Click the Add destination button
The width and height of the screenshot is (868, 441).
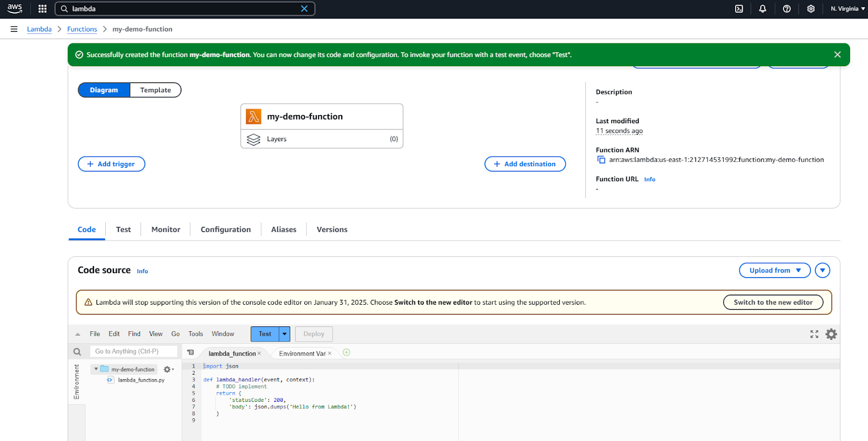[x=525, y=164]
